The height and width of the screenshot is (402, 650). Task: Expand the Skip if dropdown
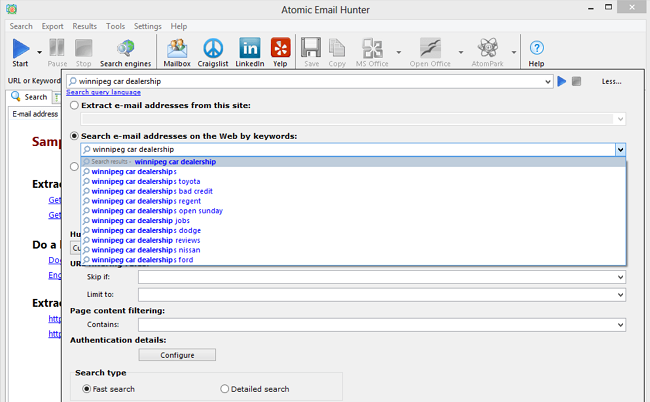620,277
